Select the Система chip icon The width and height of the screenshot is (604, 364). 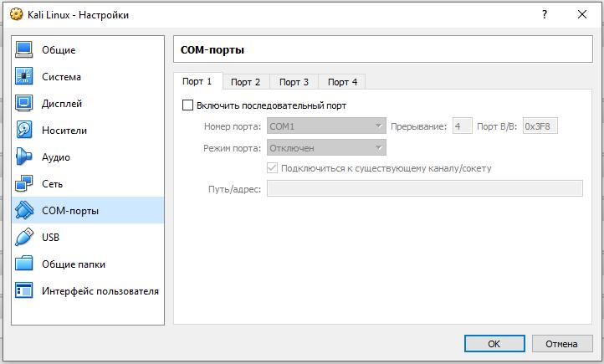point(24,76)
